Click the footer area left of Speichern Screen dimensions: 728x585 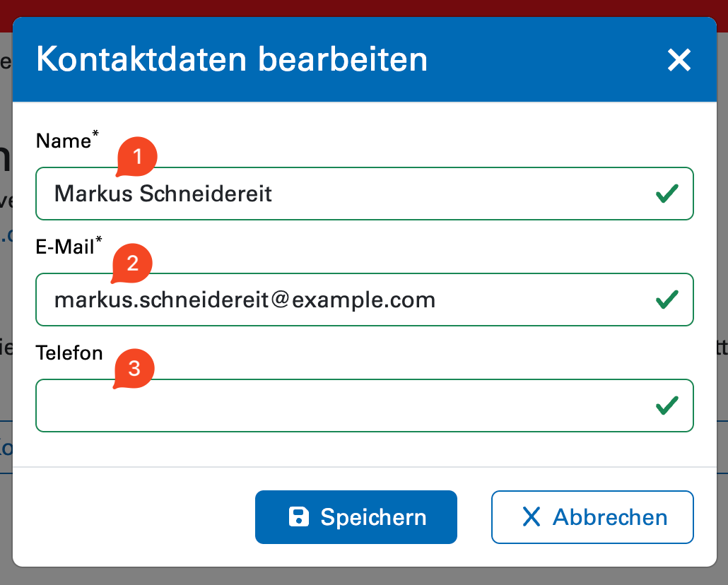click(134, 517)
